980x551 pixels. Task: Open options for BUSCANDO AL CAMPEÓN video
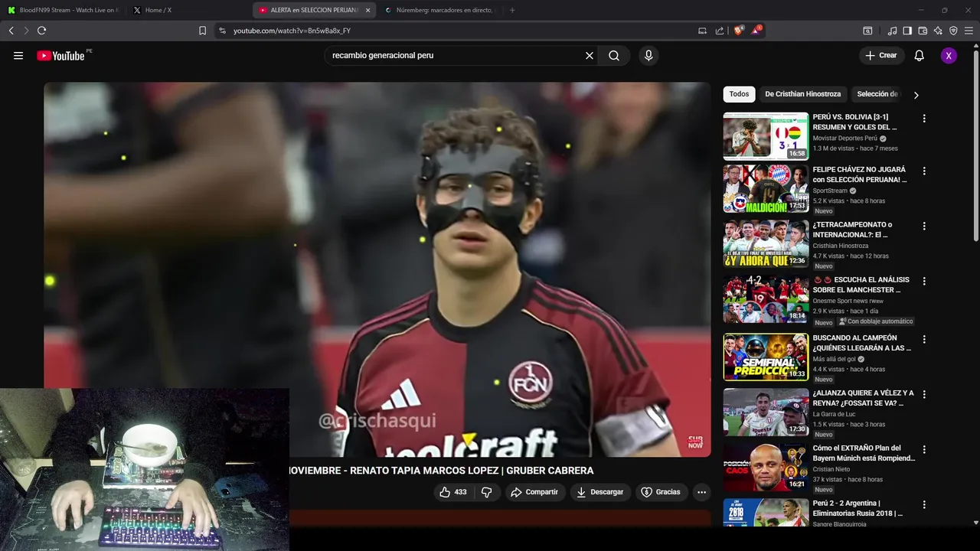tap(924, 339)
